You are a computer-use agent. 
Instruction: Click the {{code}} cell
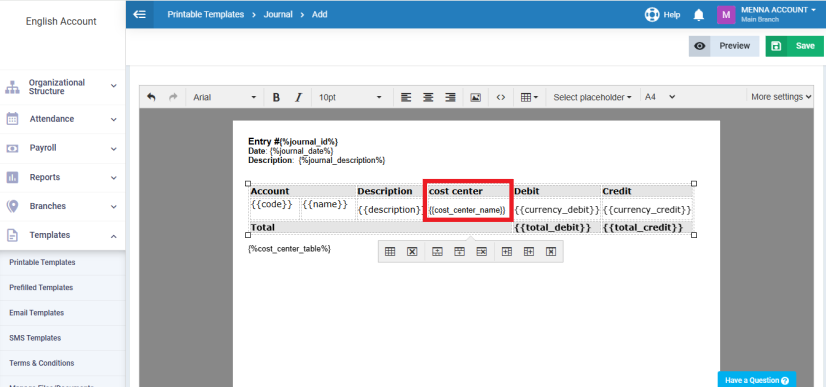coord(274,209)
